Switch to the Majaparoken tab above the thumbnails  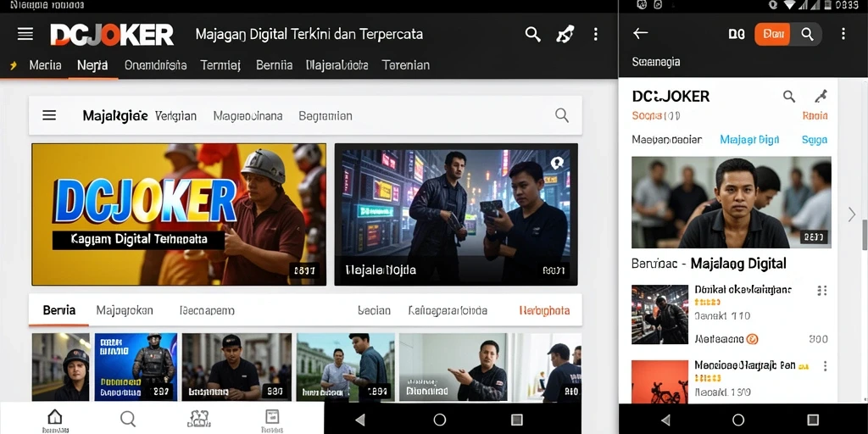[125, 310]
